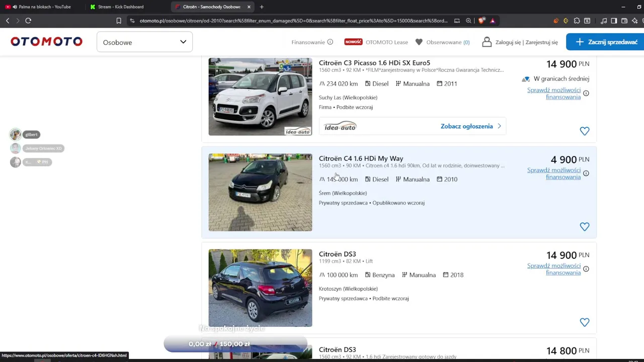Viewport: 644px width, 362px height.
Task: Click financing info icon on C4 listing
Action: (x=586, y=173)
